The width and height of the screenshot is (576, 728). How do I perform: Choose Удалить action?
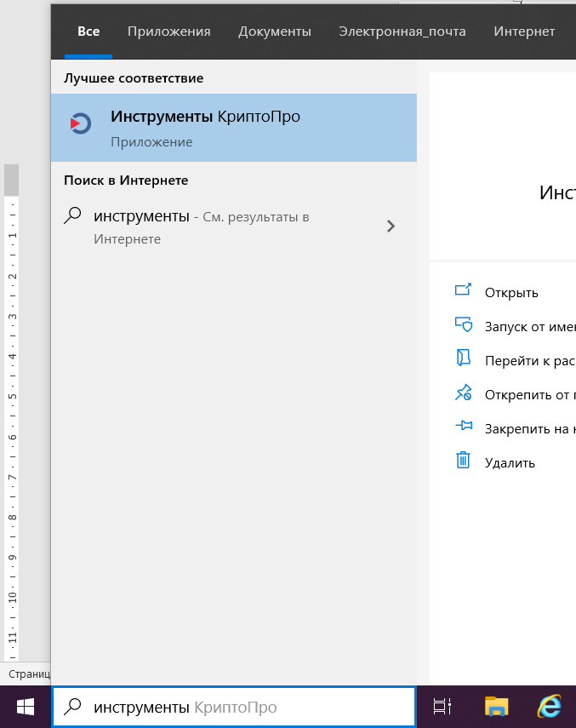point(510,463)
